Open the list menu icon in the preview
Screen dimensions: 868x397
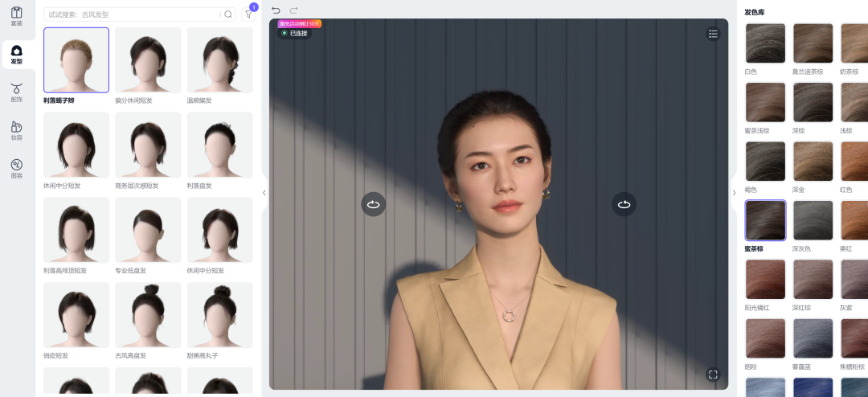point(713,34)
